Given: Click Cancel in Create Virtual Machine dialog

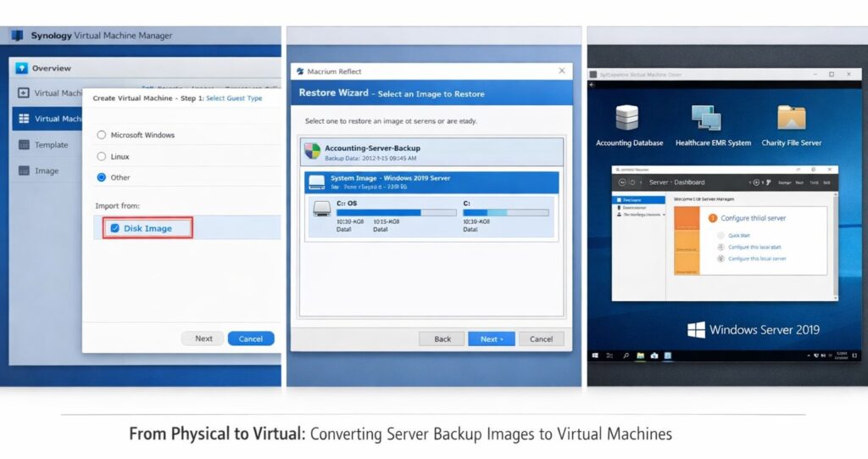Looking at the screenshot, I should 251,339.
